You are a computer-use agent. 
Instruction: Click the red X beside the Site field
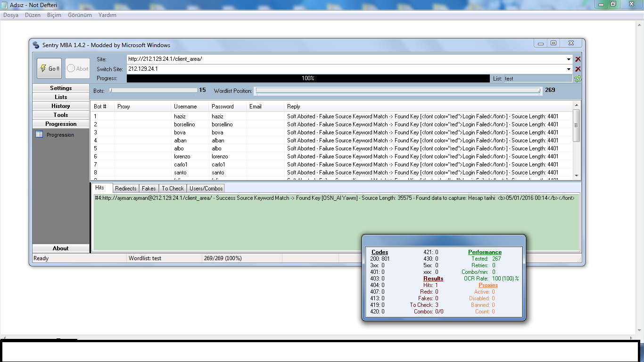pyautogui.click(x=578, y=59)
